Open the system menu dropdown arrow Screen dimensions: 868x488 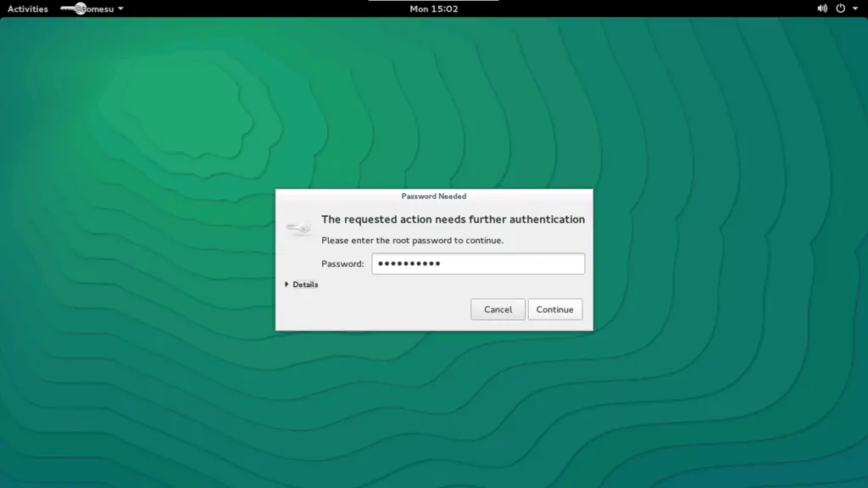[x=855, y=8]
